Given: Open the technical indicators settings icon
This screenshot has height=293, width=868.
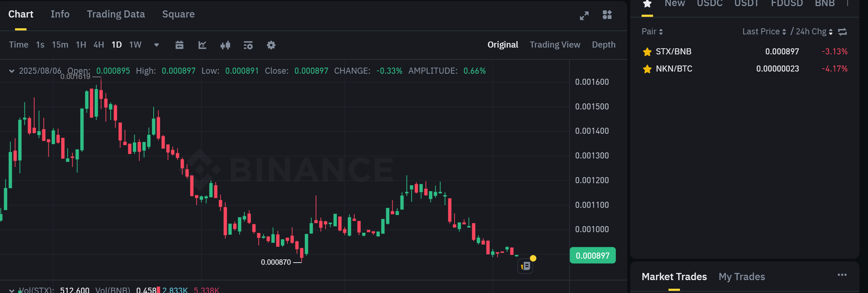Looking at the screenshot, I should (248, 45).
